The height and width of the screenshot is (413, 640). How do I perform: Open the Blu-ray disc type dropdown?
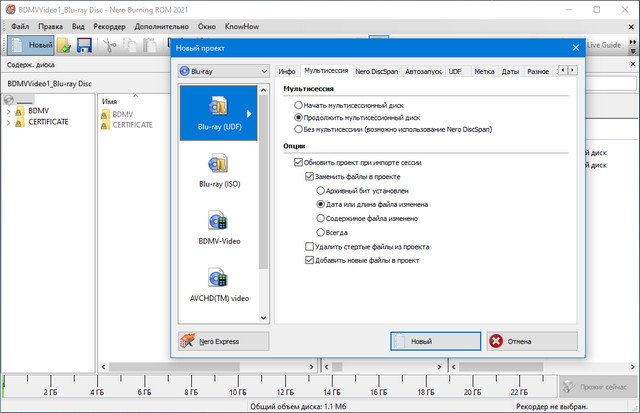pos(224,71)
